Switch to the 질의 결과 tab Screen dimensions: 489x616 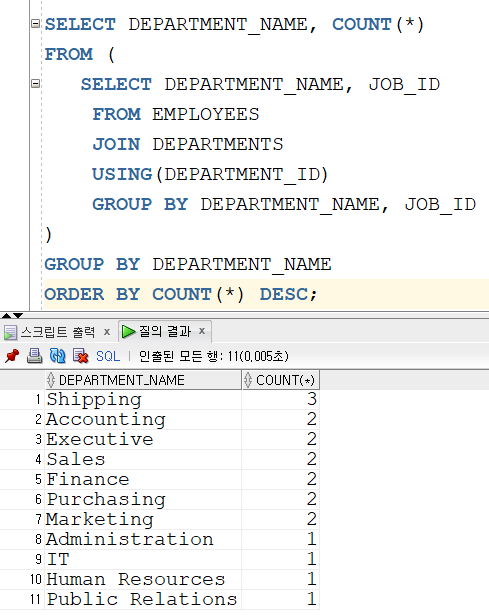point(165,332)
